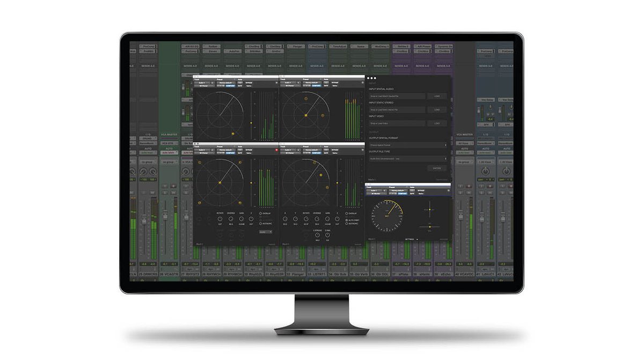Image resolution: width=644 pixels, height=362 pixels.
Task: Click LOAD next to Input Video
Action: pos(437,123)
